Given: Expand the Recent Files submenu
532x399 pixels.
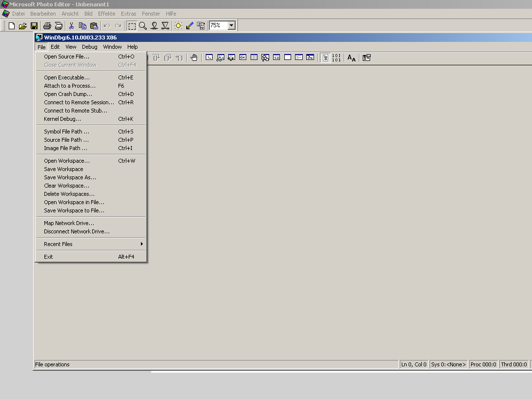Looking at the screenshot, I should 91,244.
